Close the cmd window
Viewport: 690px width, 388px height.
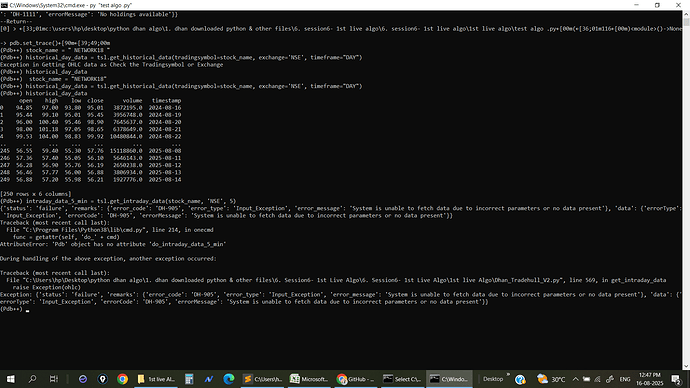pos(678,5)
